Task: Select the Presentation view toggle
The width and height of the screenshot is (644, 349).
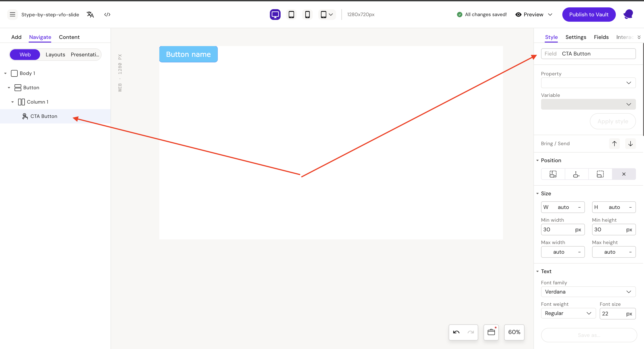Action: click(x=85, y=55)
